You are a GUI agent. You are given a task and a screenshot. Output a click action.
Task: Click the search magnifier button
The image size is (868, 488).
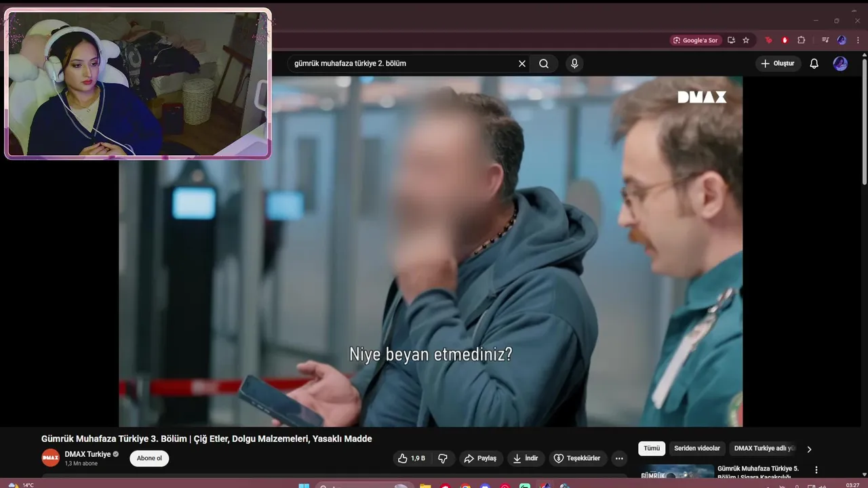click(544, 64)
